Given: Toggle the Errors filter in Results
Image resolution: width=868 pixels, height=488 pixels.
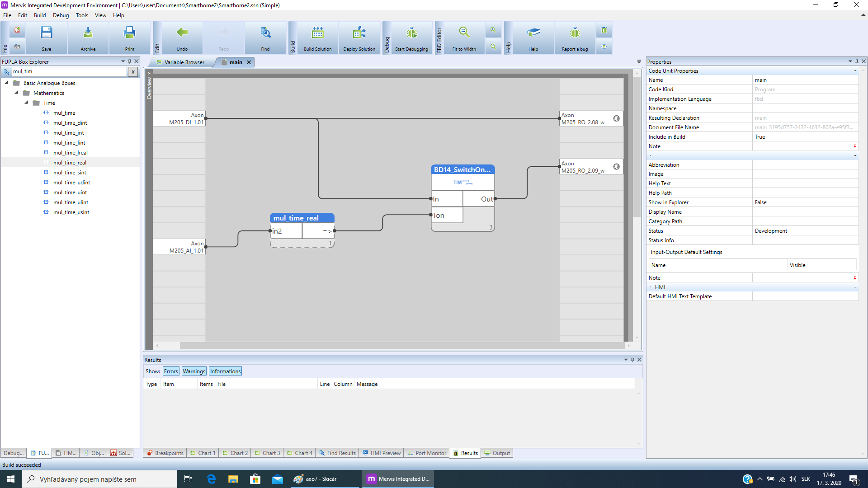Looking at the screenshot, I should [x=171, y=371].
